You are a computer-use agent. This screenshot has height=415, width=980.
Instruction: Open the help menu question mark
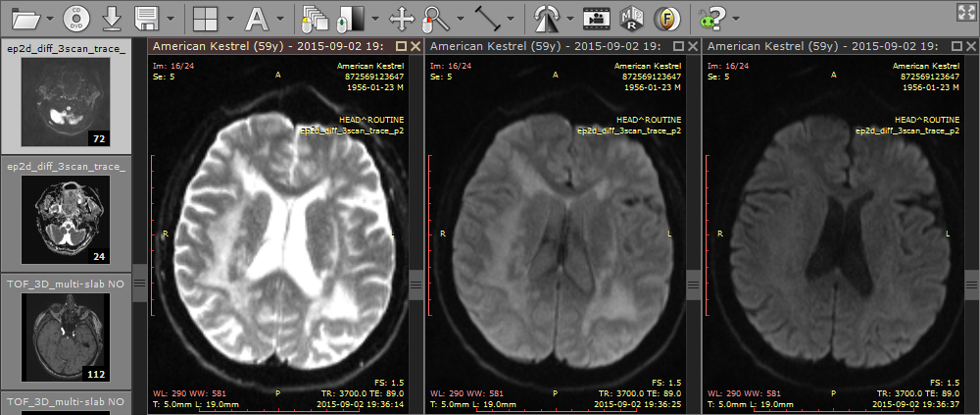(715, 18)
